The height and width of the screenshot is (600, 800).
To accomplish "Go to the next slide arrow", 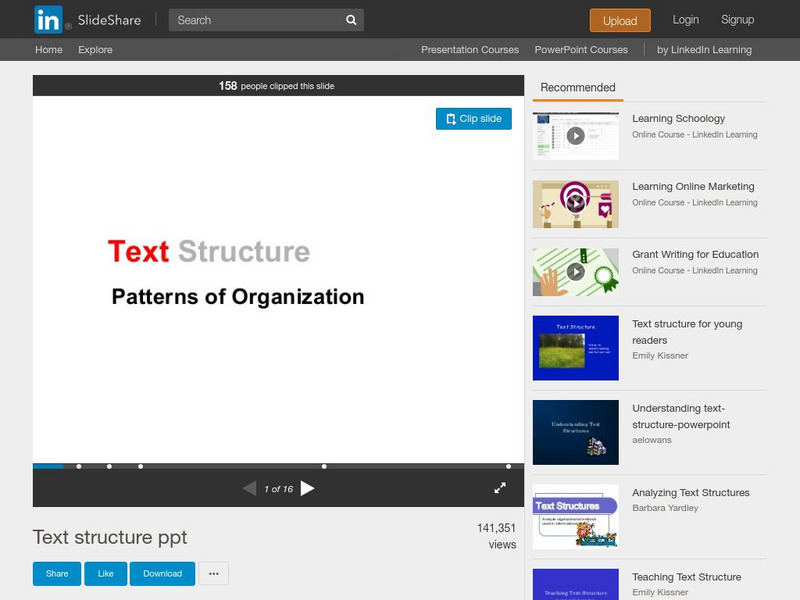I will [x=308, y=488].
